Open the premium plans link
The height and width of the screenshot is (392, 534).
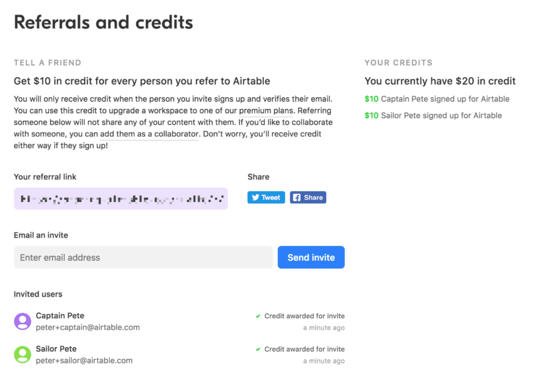click(x=265, y=110)
